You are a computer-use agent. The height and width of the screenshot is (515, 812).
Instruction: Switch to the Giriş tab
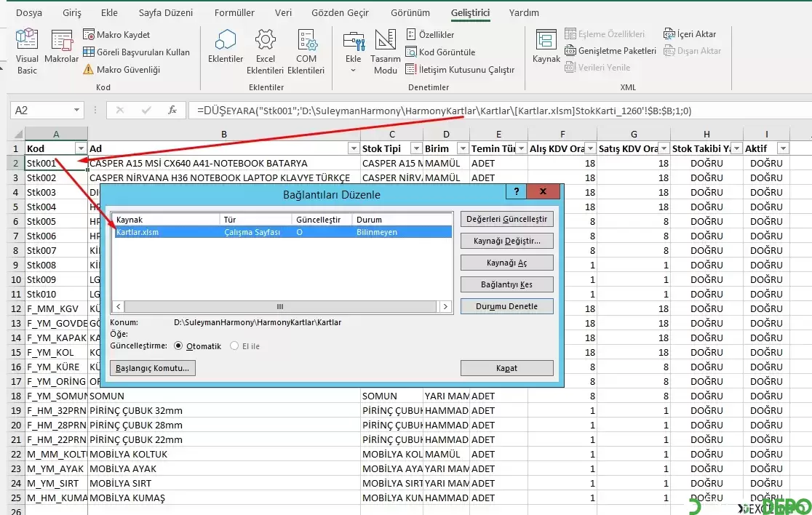pyautogui.click(x=72, y=12)
